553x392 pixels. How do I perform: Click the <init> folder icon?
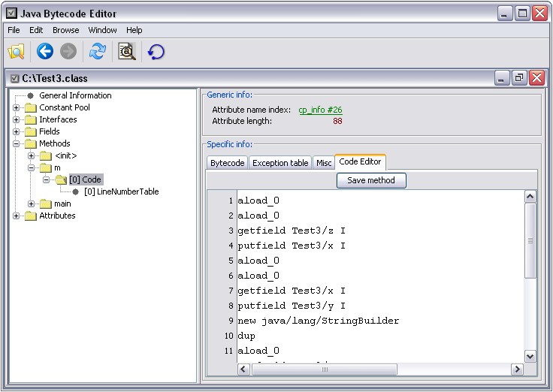click(46, 155)
